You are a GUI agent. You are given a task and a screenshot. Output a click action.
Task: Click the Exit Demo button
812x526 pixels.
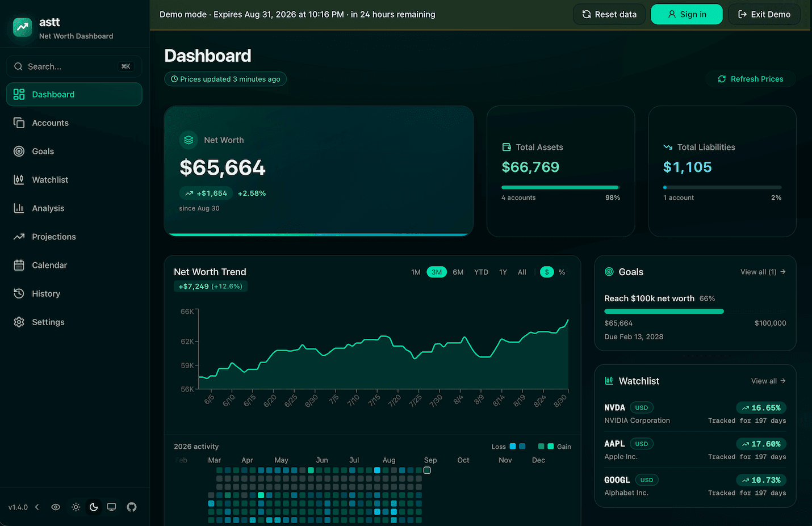click(764, 14)
